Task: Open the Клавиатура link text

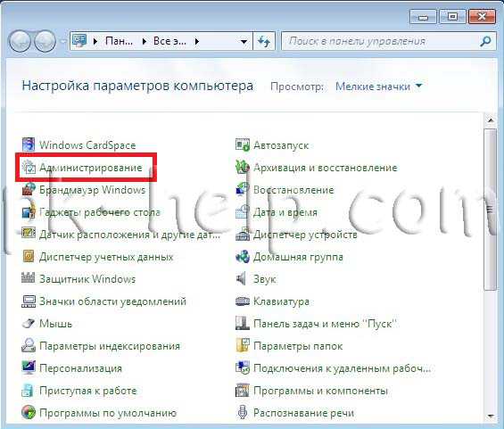Action: click(x=281, y=301)
